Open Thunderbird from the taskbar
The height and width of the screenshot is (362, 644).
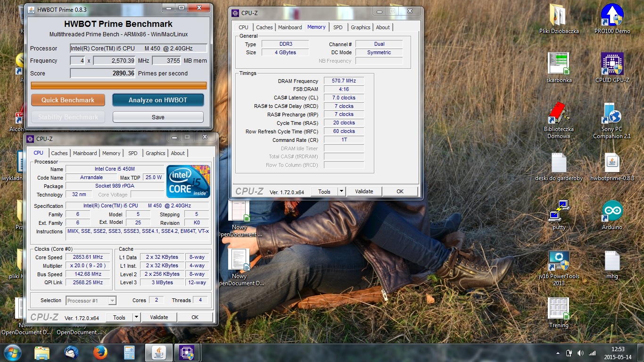point(71,352)
